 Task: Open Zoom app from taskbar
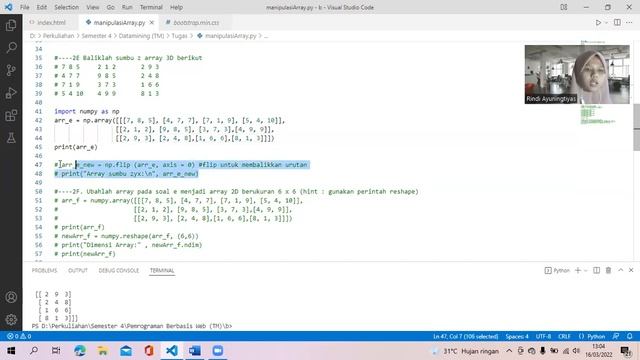pos(218,351)
